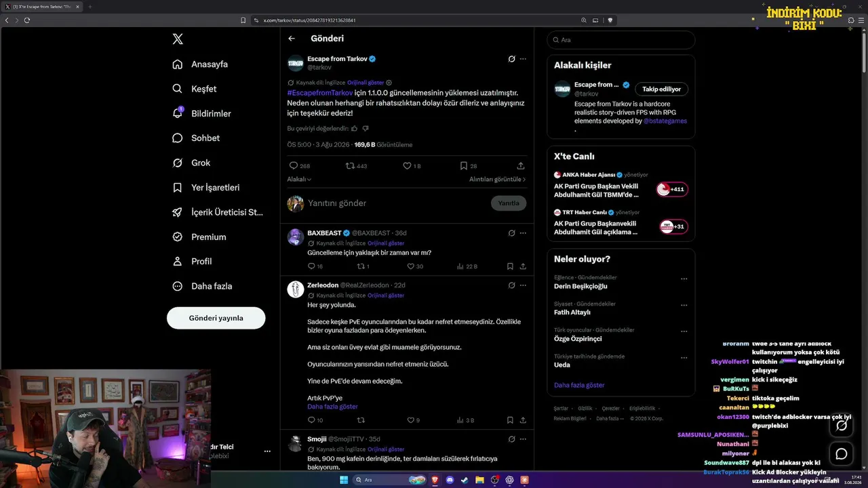Open File Explorer from the taskbar
Screen dimensions: 868x488
pos(480,480)
